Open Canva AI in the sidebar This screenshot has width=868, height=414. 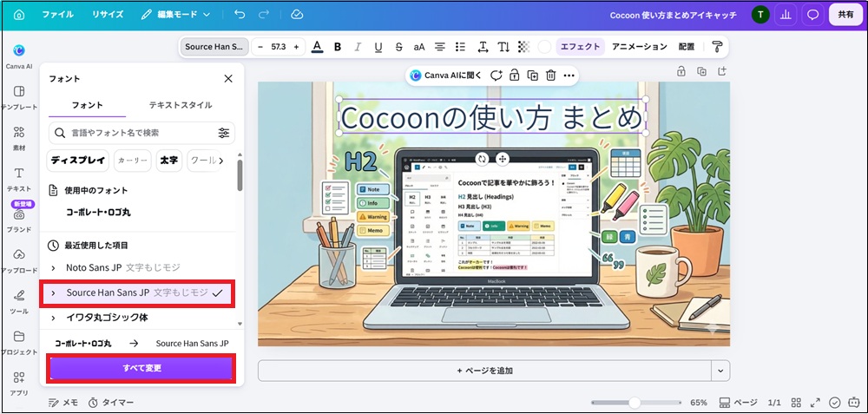point(19,56)
